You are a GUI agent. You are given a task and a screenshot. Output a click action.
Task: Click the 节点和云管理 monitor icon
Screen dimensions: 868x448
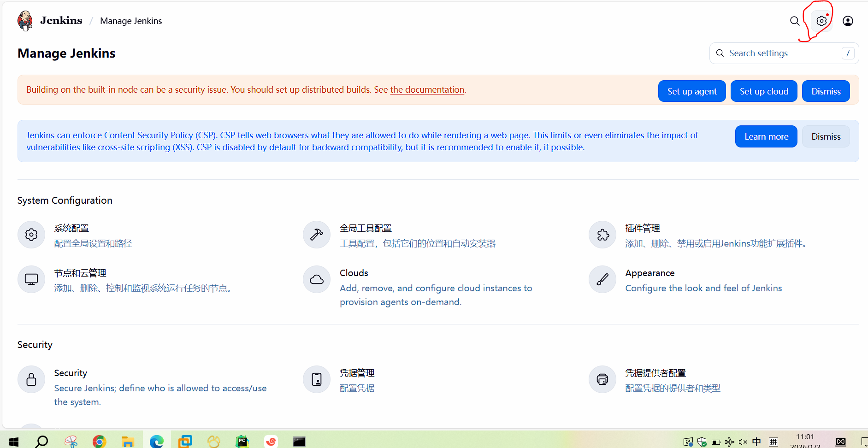31,279
